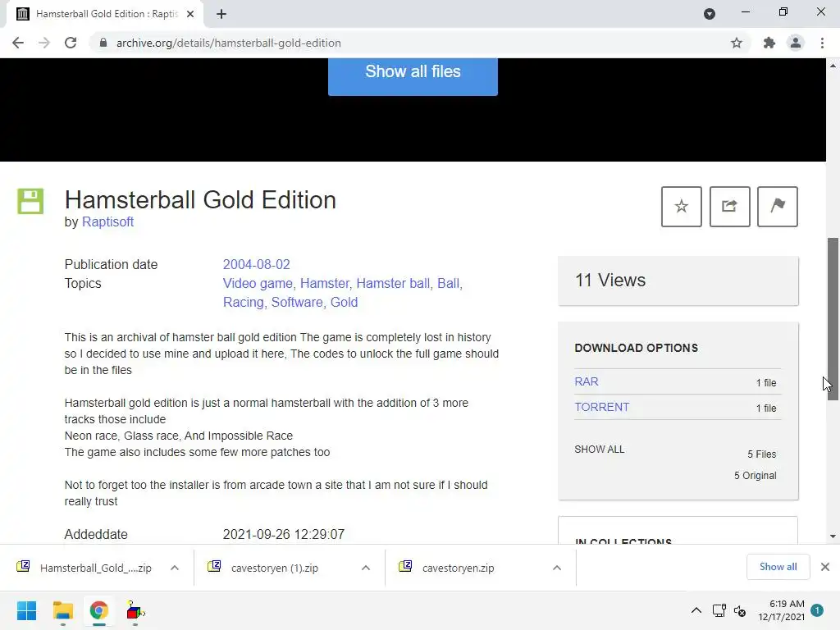Click the padlock site info icon
Viewport: 840px width, 630px height.
click(x=103, y=43)
